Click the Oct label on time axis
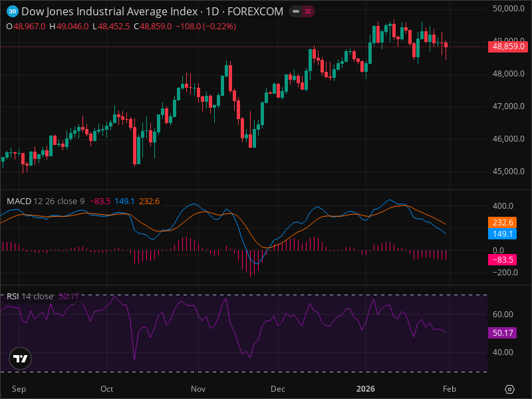This screenshot has width=532, height=399. pos(106,389)
